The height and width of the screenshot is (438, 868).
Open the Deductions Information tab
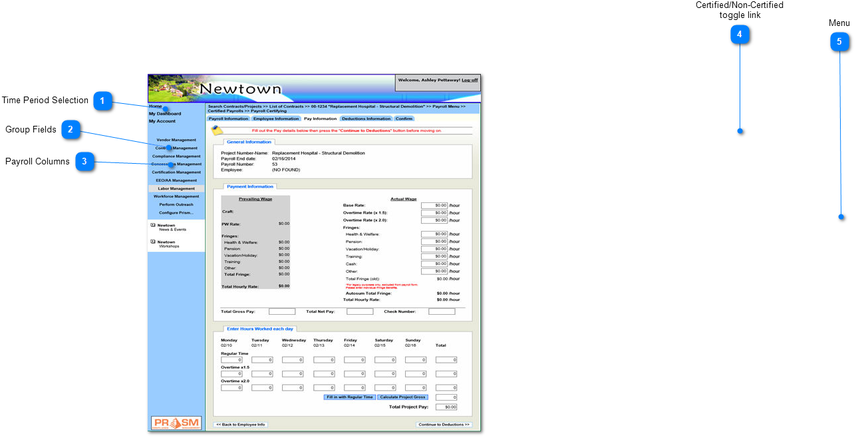(366, 118)
